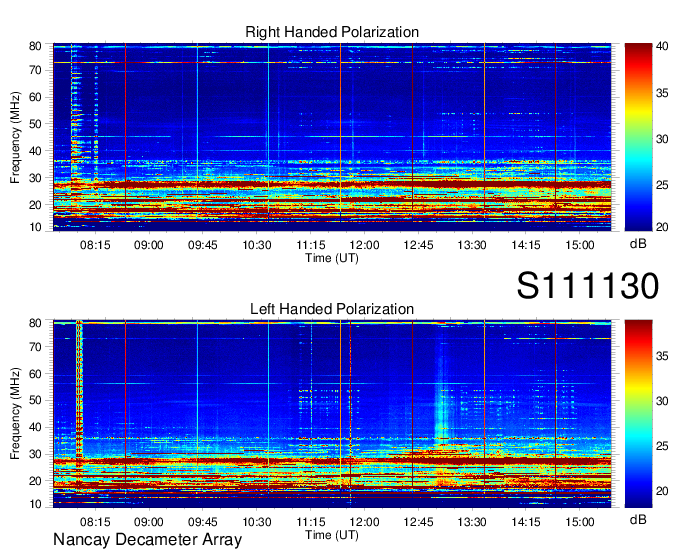Image resolution: width=680 pixels, height=552 pixels.
Task: Click the 'Right Handed Polarization' title
Action: pyautogui.click(x=332, y=32)
